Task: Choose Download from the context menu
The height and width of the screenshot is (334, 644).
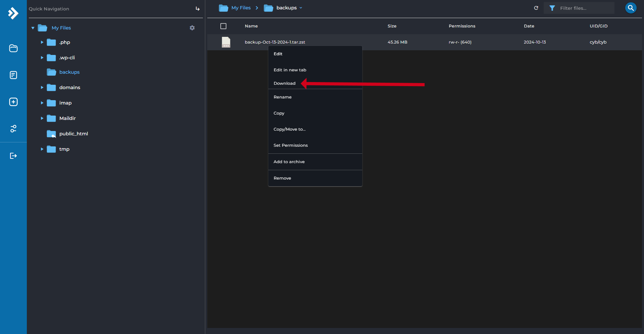Action: click(x=284, y=83)
